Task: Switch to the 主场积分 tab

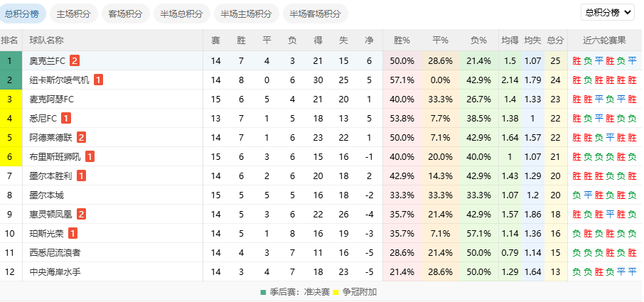Action: [73, 14]
